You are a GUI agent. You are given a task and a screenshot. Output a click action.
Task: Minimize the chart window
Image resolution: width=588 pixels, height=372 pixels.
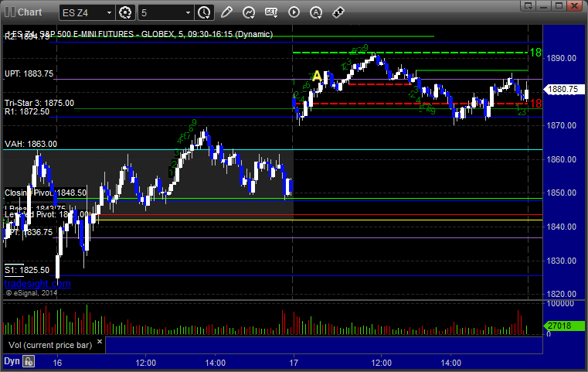point(544,5)
